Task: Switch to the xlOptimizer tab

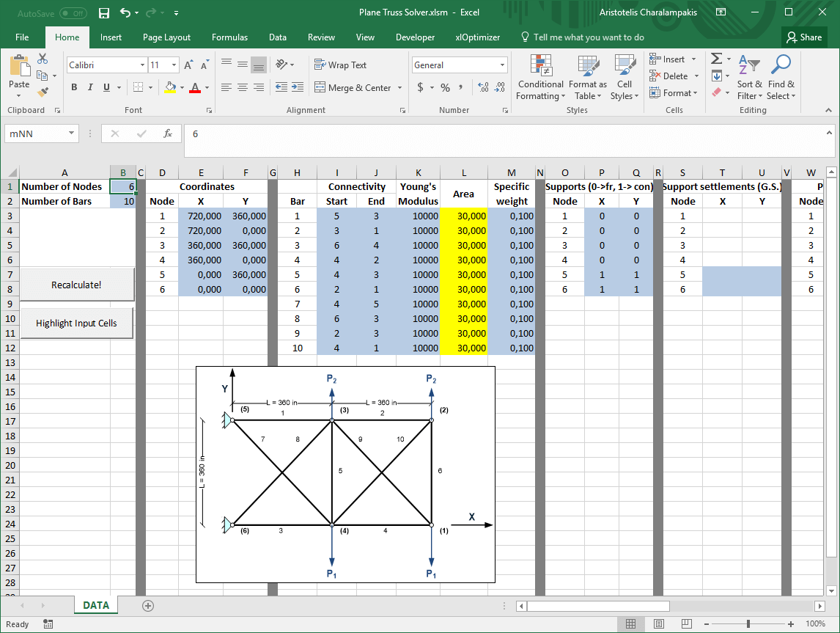Action: (x=477, y=37)
